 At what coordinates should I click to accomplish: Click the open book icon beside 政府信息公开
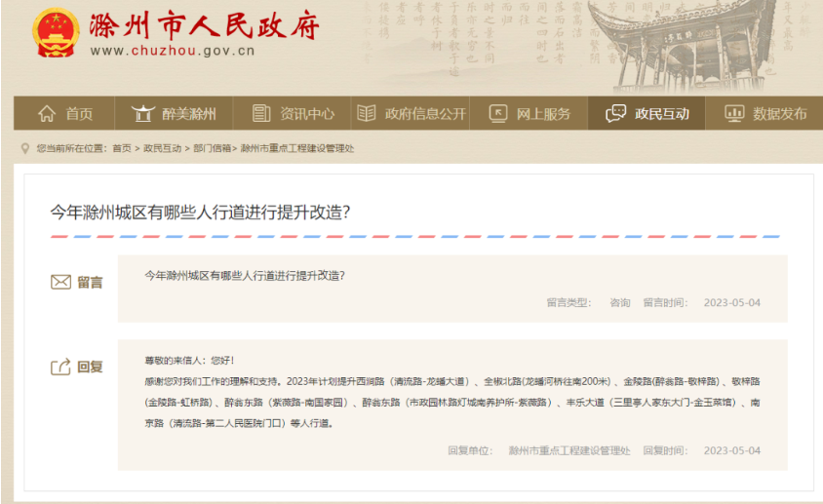pyautogui.click(x=366, y=113)
